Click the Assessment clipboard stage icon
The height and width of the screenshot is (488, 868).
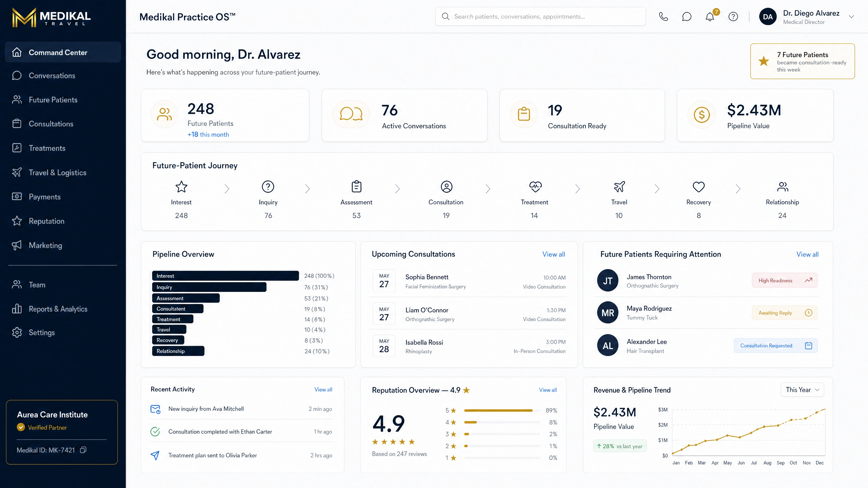tap(356, 187)
